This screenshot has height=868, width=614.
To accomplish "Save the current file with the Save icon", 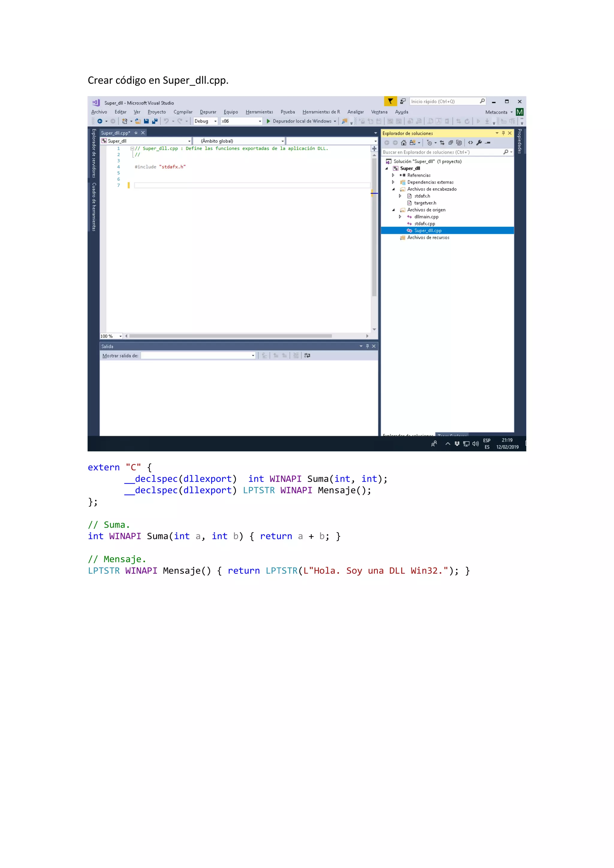I will [146, 121].
